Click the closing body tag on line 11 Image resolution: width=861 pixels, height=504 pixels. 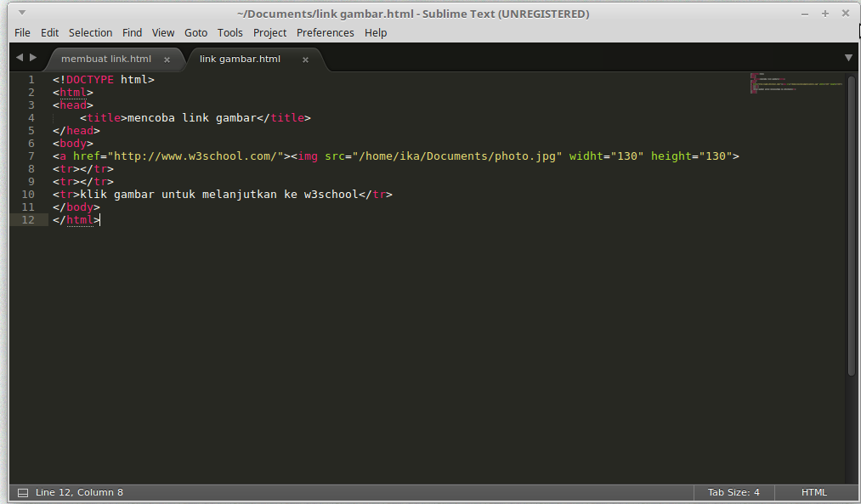pos(76,207)
